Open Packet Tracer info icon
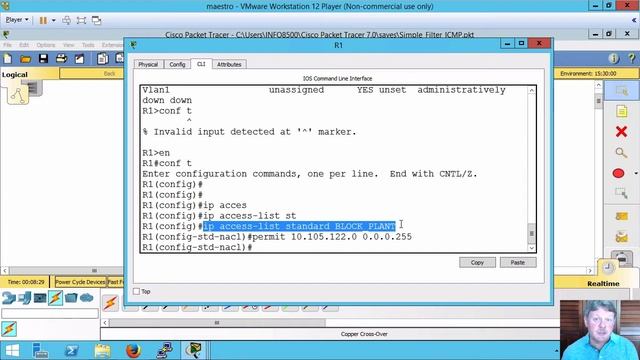This screenshot has height=360, width=640. 614,59
